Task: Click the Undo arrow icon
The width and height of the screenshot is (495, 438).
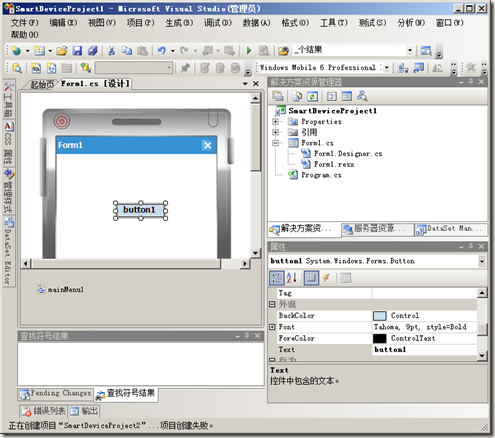Action: pyautogui.click(x=162, y=51)
